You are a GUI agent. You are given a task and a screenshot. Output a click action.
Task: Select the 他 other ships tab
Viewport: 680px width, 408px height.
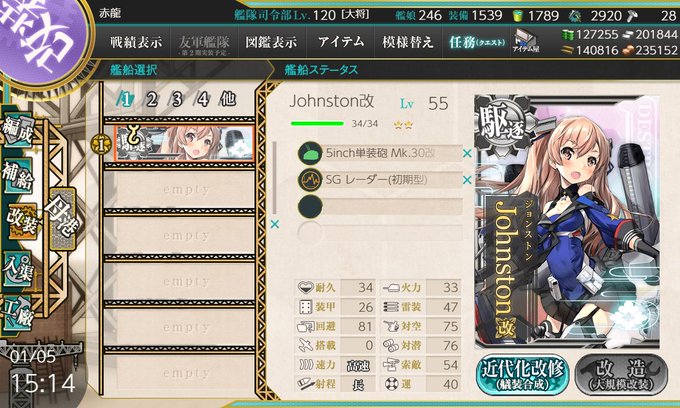pyautogui.click(x=228, y=100)
